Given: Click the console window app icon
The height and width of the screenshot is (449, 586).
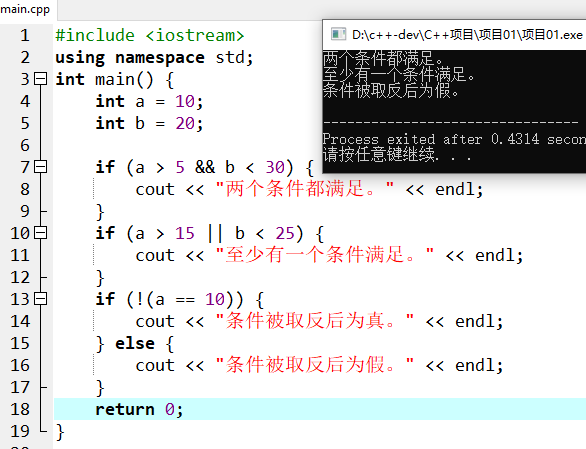Looking at the screenshot, I should tap(338, 34).
